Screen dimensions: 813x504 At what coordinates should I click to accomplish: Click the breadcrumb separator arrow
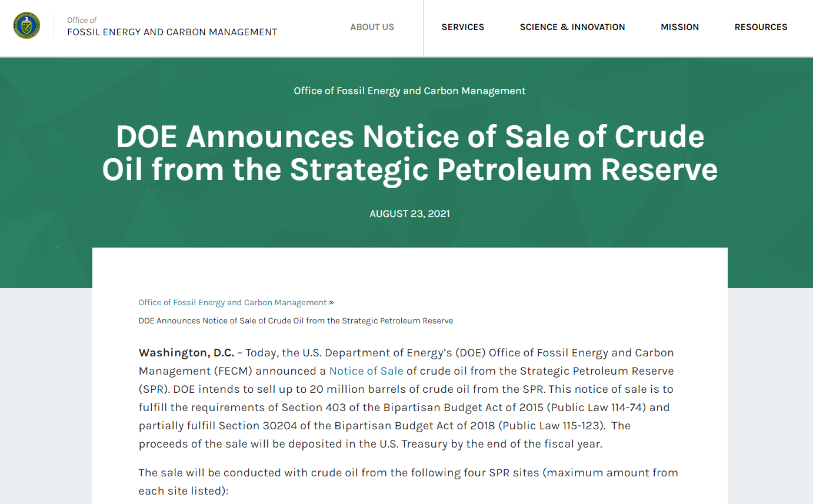[x=331, y=302]
